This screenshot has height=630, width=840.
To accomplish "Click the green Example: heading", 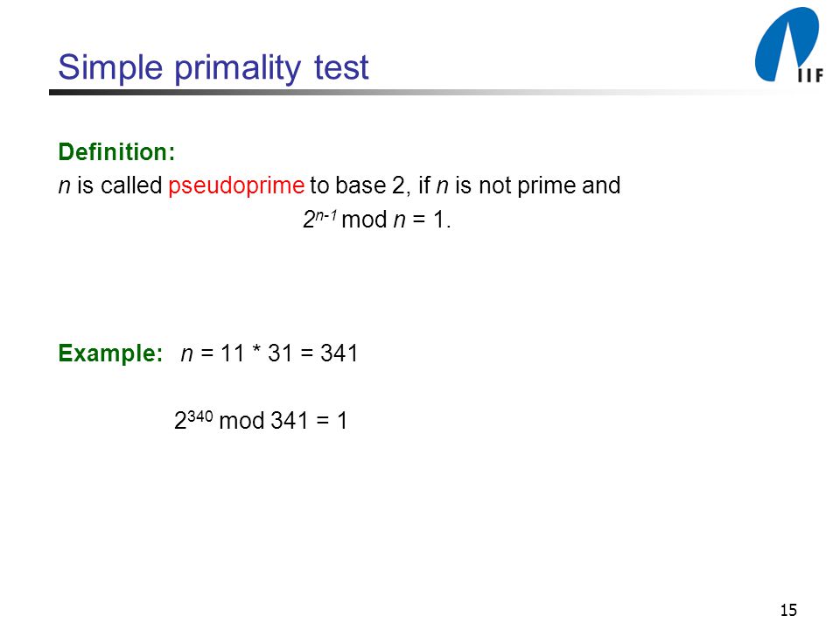I will click(x=110, y=353).
